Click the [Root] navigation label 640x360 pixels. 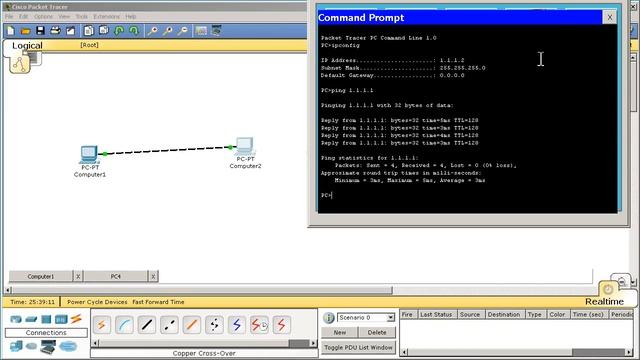[89, 45]
